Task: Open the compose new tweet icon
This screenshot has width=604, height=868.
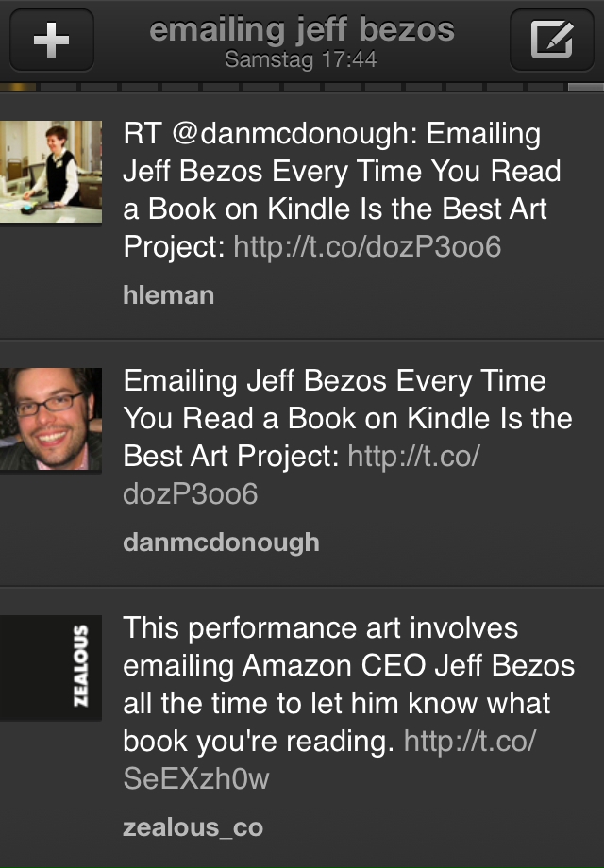Action: 551,41
